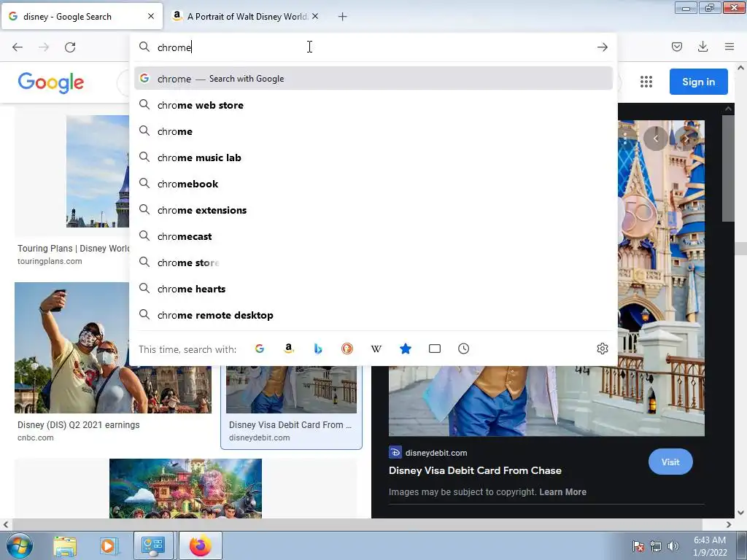Click the preview panel vertical scrollbar thumb

728,168
